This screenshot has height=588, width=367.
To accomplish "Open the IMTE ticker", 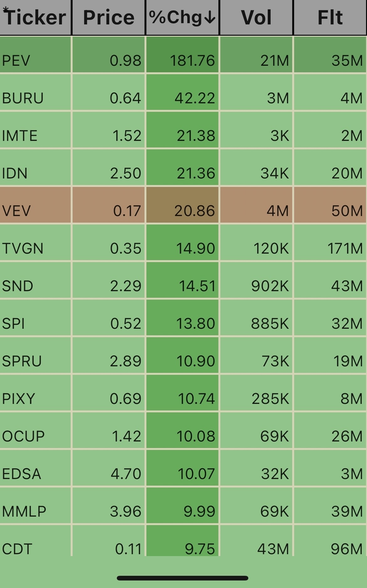I will pos(20,136).
